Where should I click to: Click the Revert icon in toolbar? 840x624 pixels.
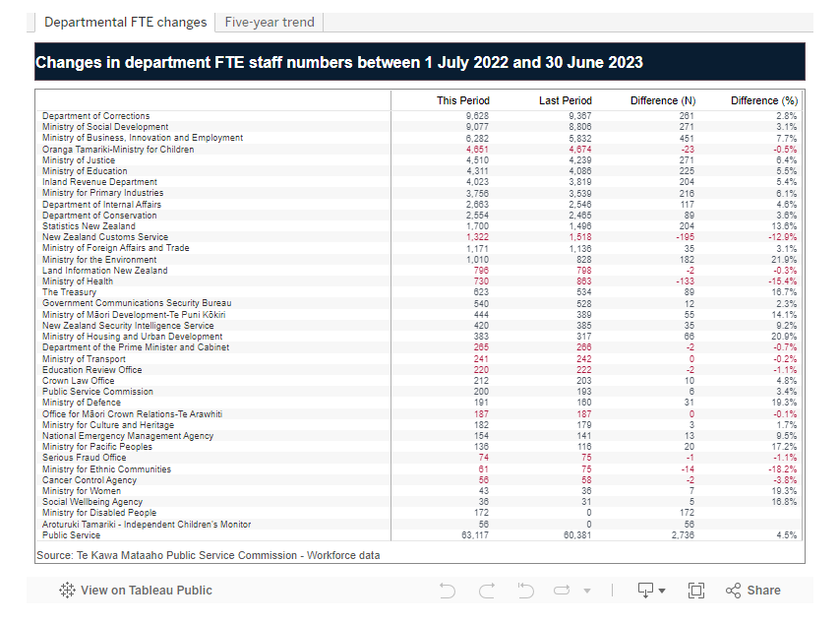525,591
